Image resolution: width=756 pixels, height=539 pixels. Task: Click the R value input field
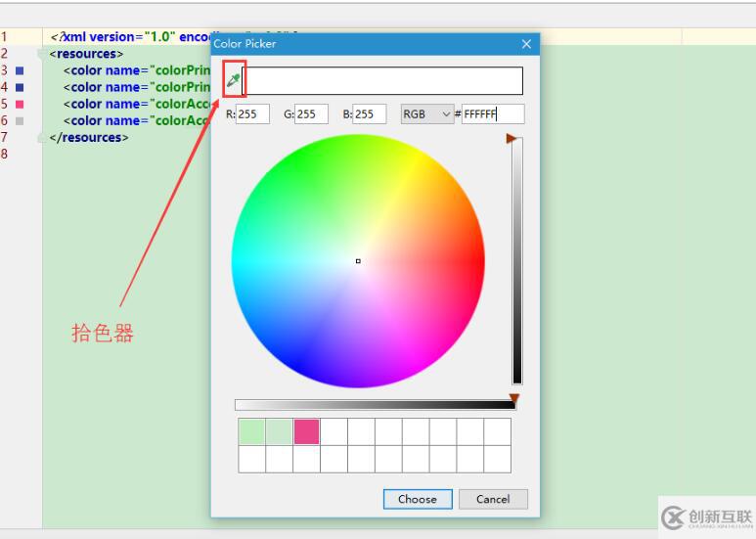(252, 114)
